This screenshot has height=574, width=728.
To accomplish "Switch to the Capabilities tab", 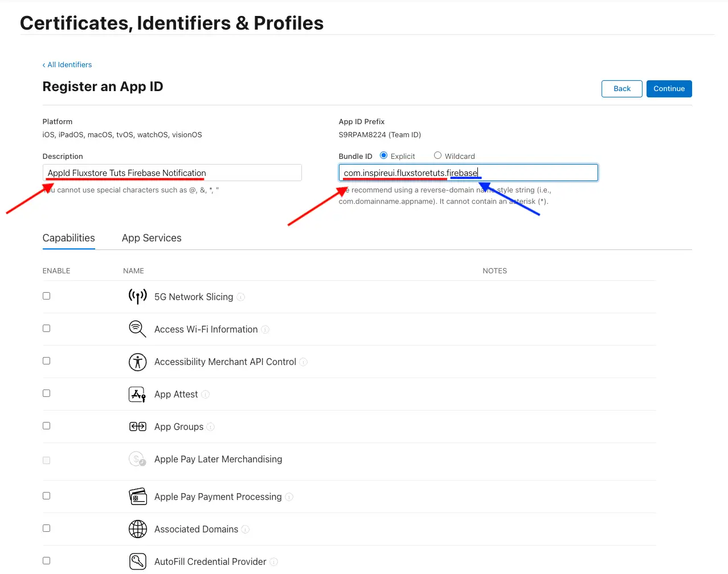I will coord(69,238).
